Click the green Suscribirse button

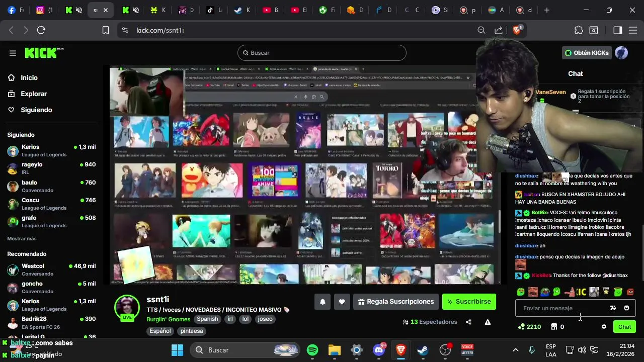pos(469,302)
